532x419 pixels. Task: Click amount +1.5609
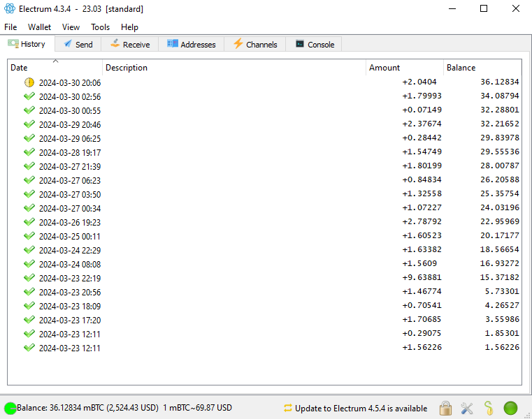point(419,263)
